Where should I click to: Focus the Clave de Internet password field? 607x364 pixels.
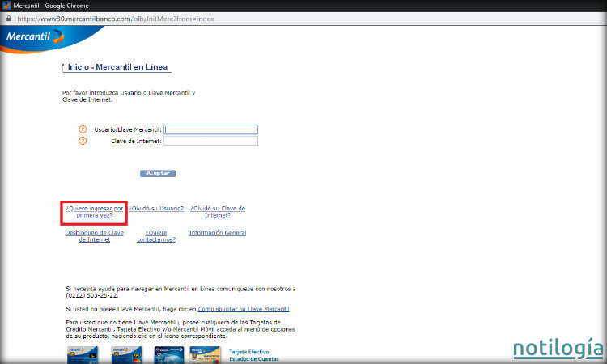pos(210,141)
